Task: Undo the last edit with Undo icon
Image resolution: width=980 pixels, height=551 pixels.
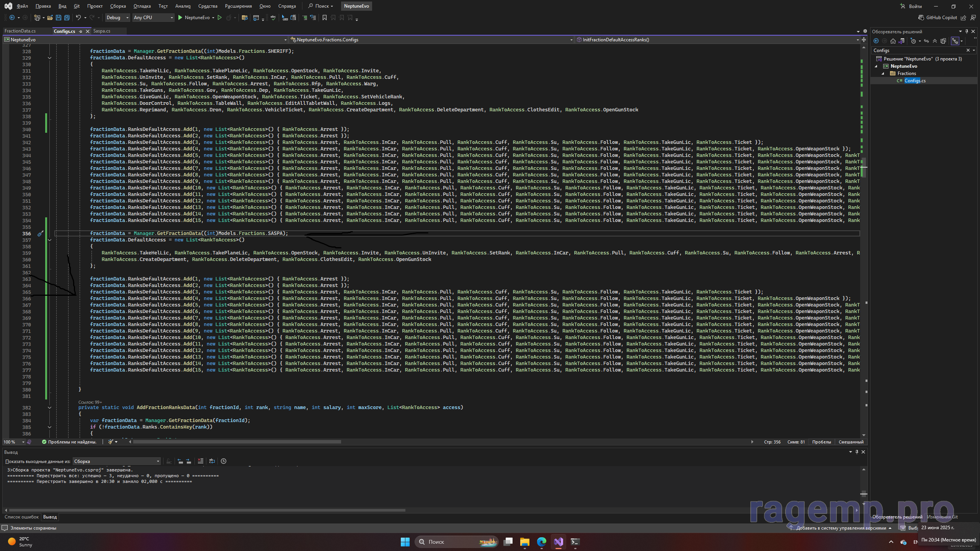Action: click(x=78, y=18)
